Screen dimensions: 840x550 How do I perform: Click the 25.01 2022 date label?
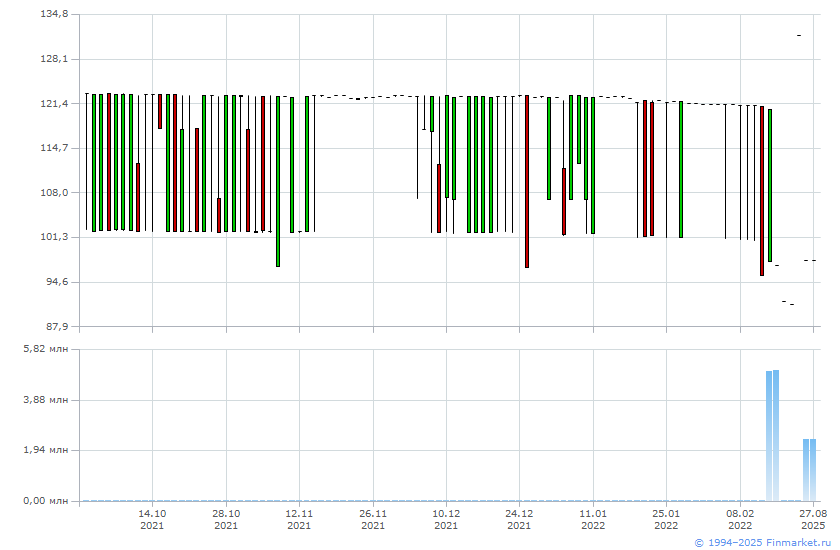click(666, 519)
